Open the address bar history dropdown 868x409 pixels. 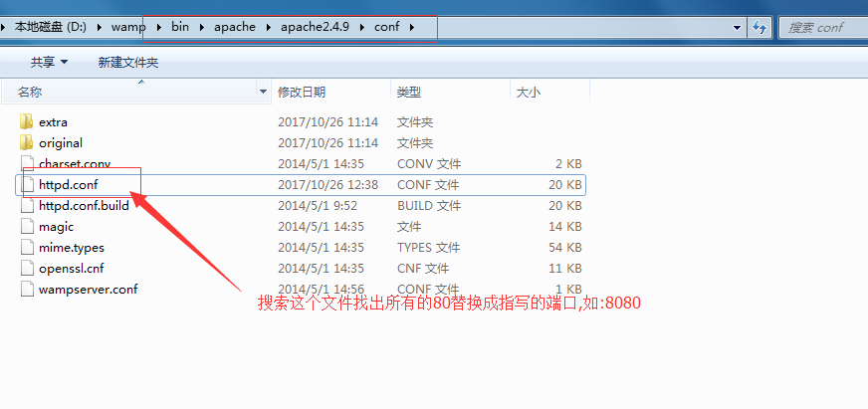pyautogui.click(x=737, y=28)
